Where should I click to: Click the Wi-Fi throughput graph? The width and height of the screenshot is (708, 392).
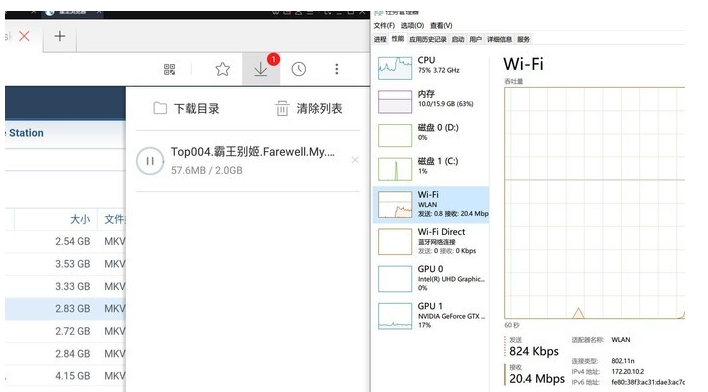tap(595, 203)
